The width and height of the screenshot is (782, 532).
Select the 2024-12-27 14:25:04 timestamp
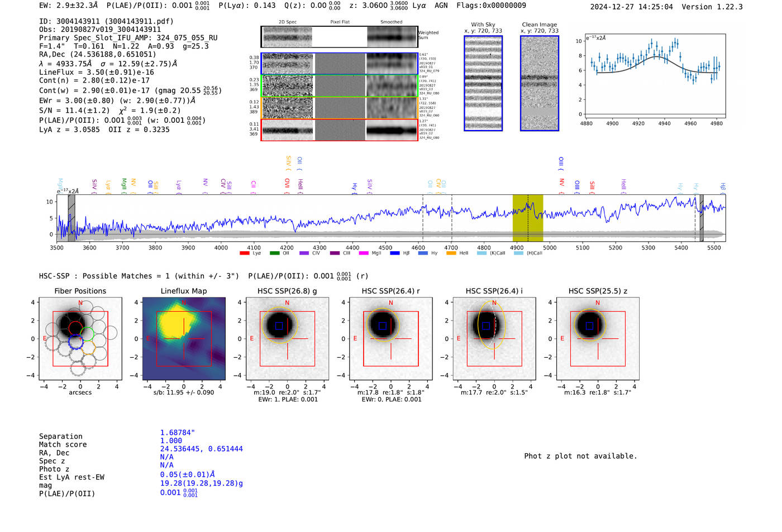pyautogui.click(x=632, y=7)
